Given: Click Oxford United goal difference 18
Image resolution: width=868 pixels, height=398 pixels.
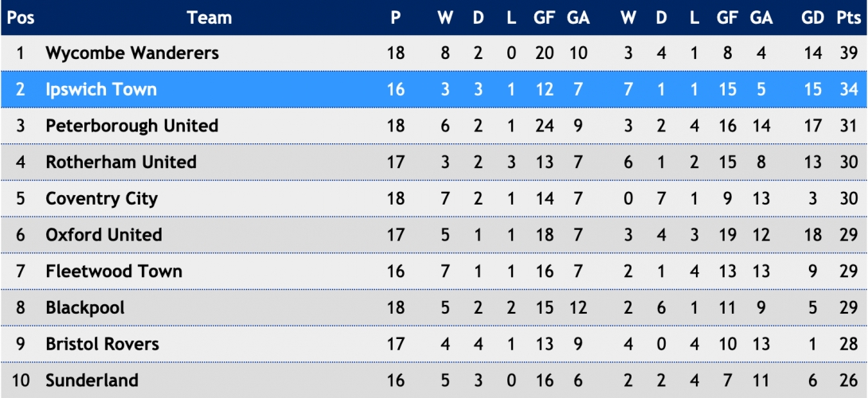Looking at the screenshot, I should pos(812,235).
